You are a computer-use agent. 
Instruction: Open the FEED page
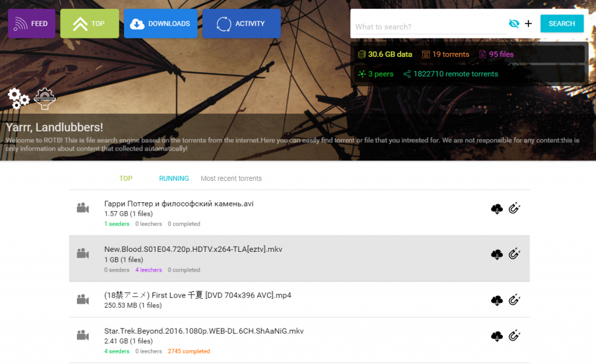(31, 24)
